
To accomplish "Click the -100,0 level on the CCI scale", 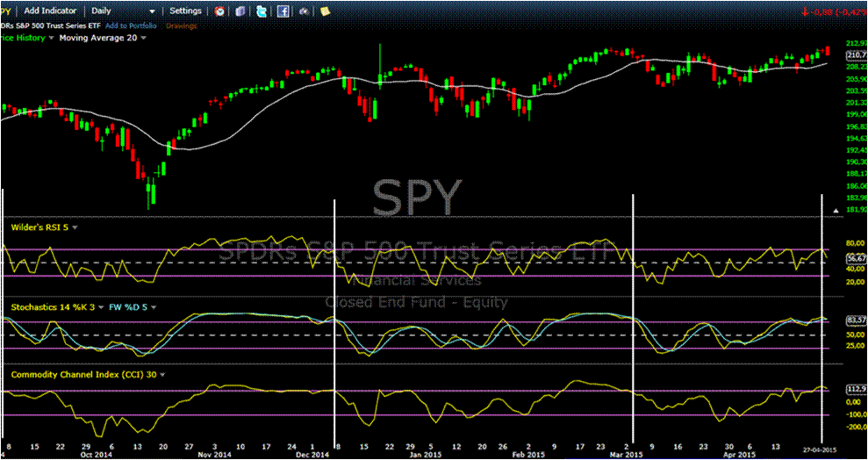I will [856, 414].
